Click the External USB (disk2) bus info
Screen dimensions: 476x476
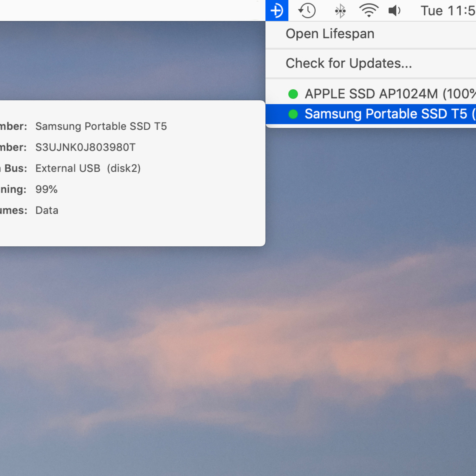click(88, 168)
